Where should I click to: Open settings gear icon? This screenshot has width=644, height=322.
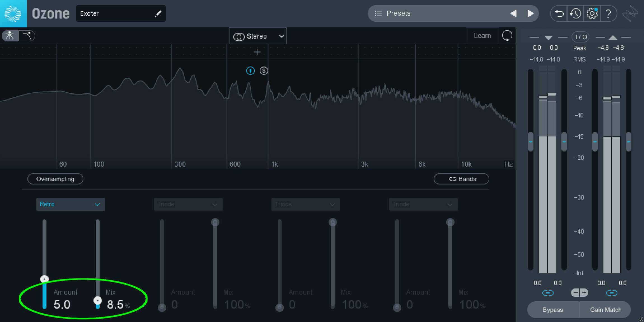pos(592,13)
